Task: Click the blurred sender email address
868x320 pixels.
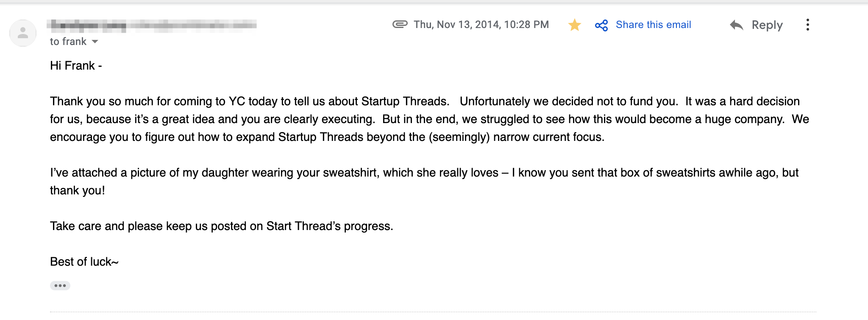Action: tap(193, 26)
